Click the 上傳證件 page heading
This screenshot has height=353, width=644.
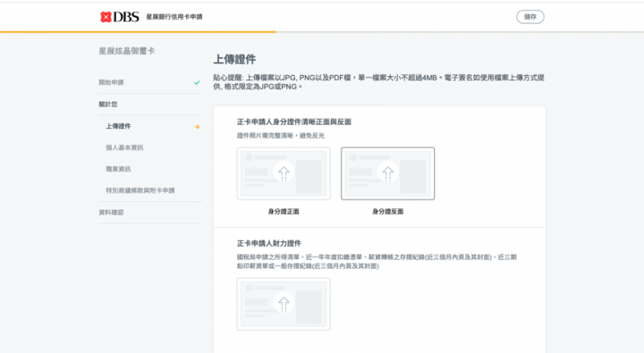coord(234,60)
